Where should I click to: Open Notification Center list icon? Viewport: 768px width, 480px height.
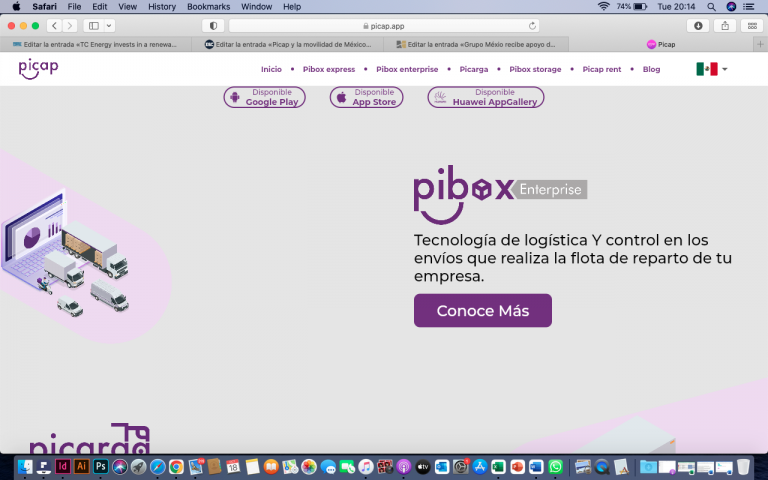[749, 6]
